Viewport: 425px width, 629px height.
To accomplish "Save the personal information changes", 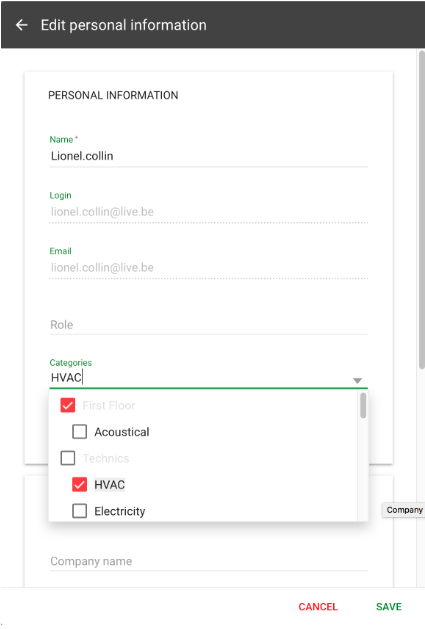I will (388, 607).
